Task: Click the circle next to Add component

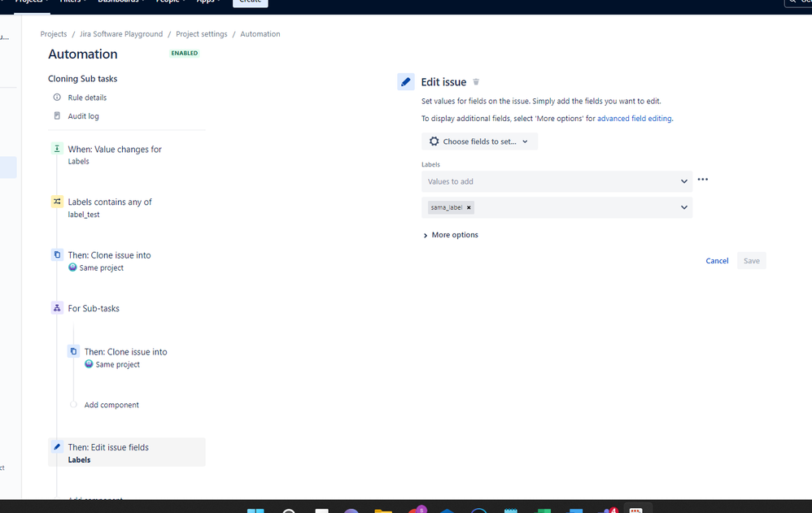Action: [73, 405]
